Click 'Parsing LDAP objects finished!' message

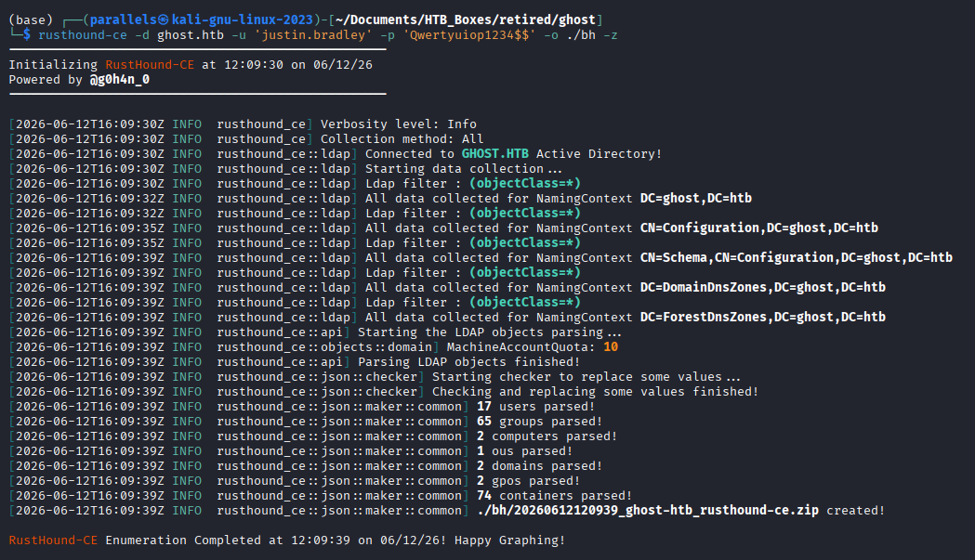pyautogui.click(x=468, y=362)
